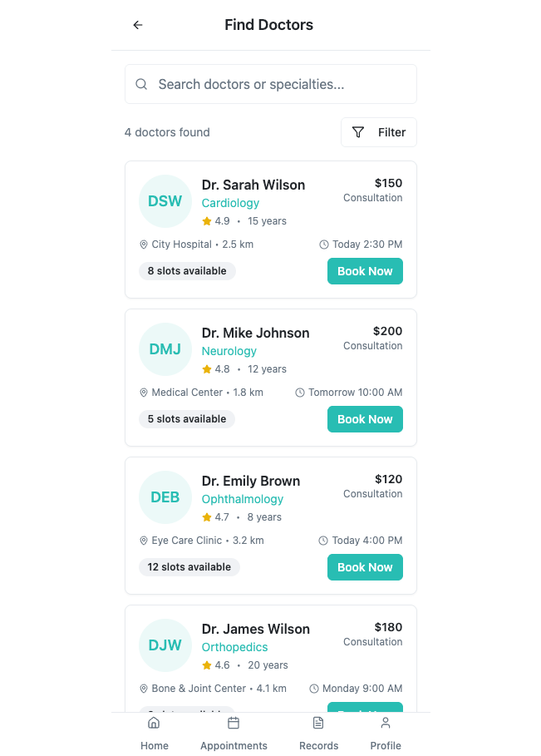Switch to Records tab label
Screen dimensions: 541x756
318,745
